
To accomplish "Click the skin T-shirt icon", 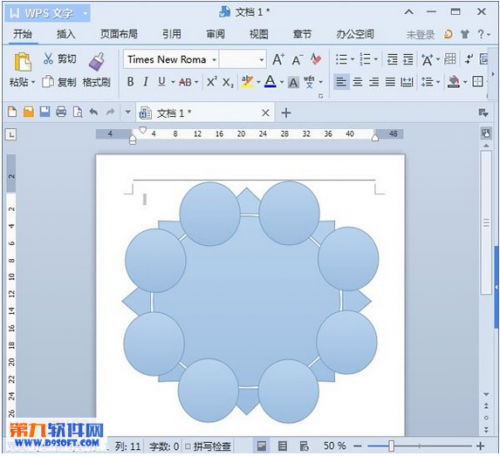I will tap(465, 34).
